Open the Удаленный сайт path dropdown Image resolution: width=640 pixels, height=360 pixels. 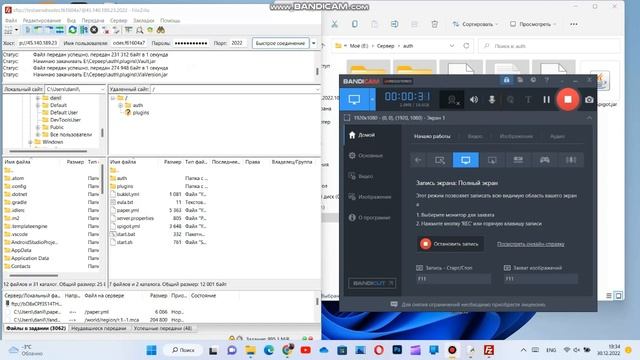click(317, 89)
